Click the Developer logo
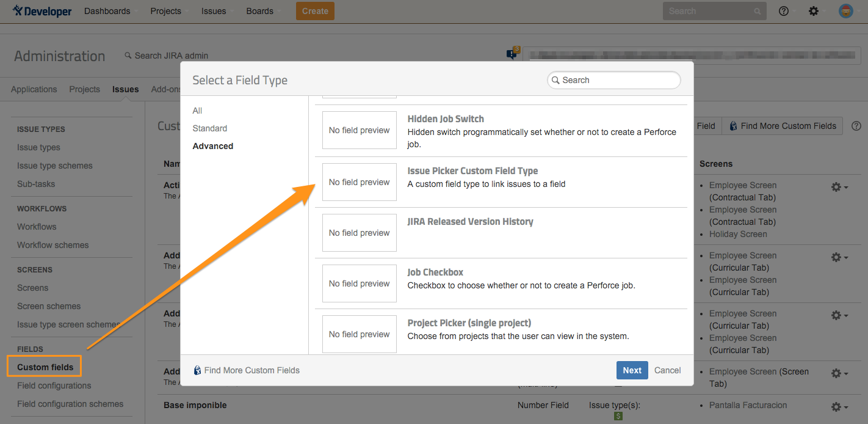The width and height of the screenshot is (868, 424). [42, 11]
